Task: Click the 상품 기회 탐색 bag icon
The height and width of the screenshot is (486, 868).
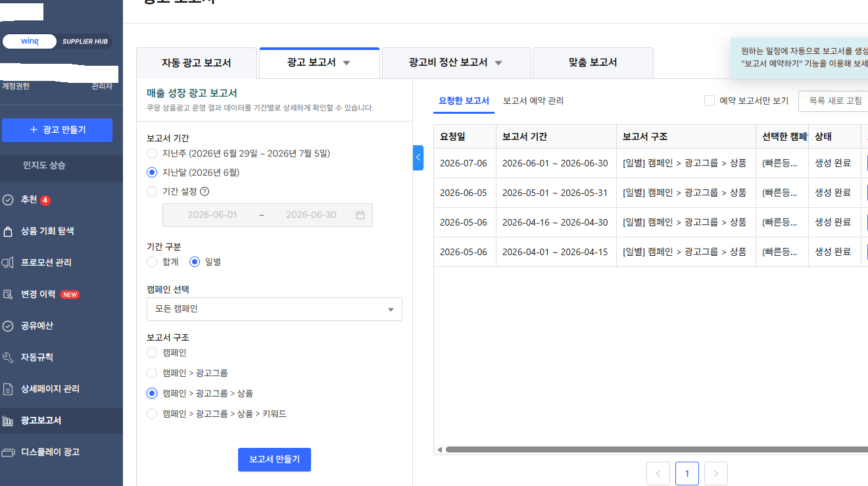Action: [7, 231]
